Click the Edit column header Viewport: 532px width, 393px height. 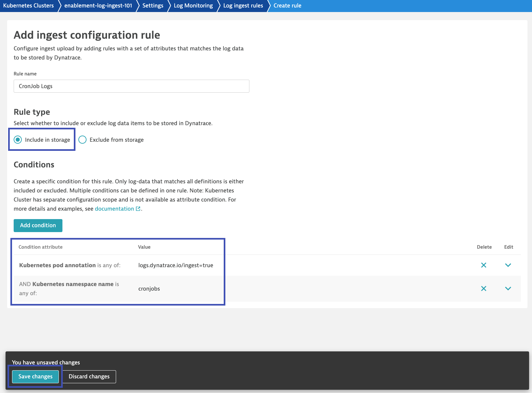(509, 247)
